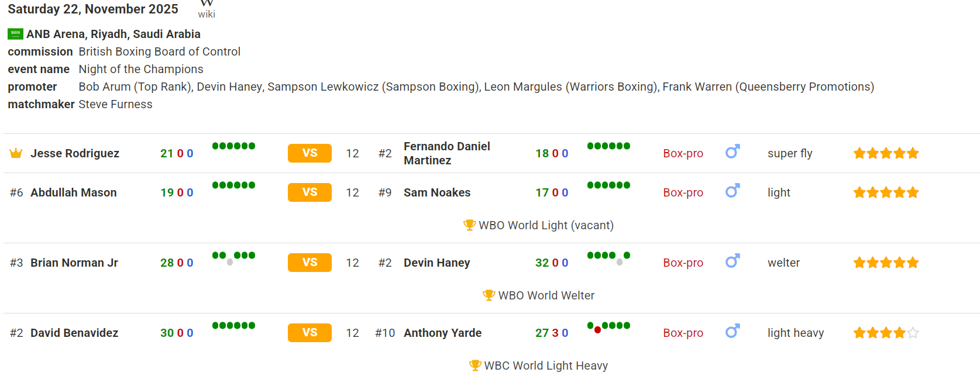Open David Benavidez's boxer page

(x=74, y=333)
